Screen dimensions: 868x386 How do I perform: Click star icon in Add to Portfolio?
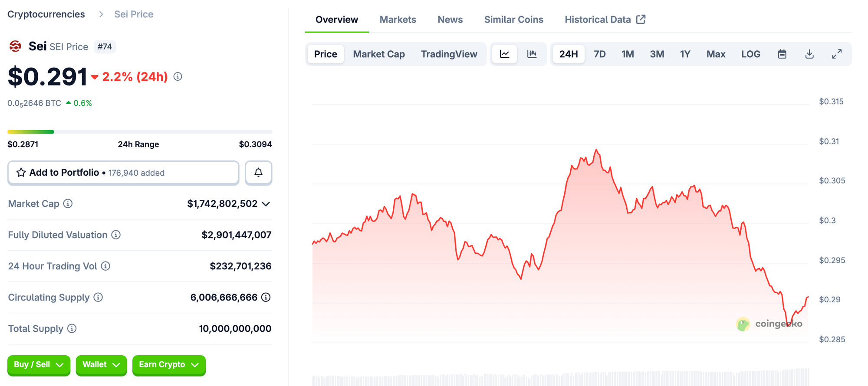[x=21, y=173]
